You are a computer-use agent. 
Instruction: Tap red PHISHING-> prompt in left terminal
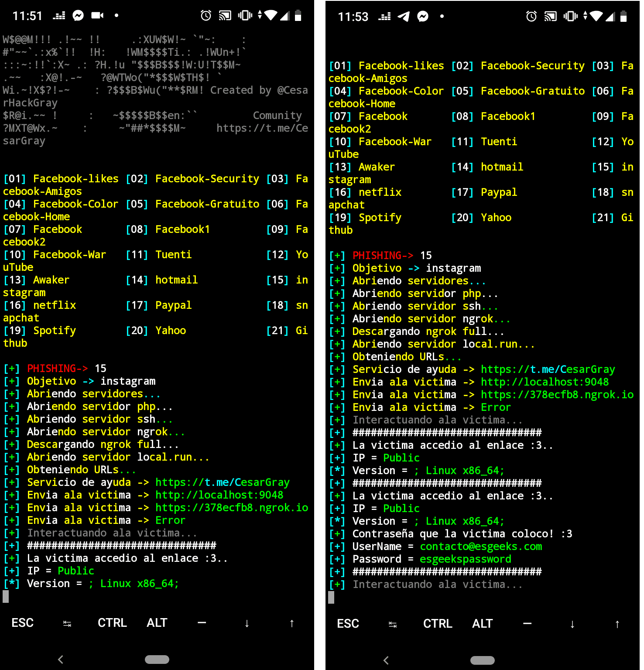58,369
